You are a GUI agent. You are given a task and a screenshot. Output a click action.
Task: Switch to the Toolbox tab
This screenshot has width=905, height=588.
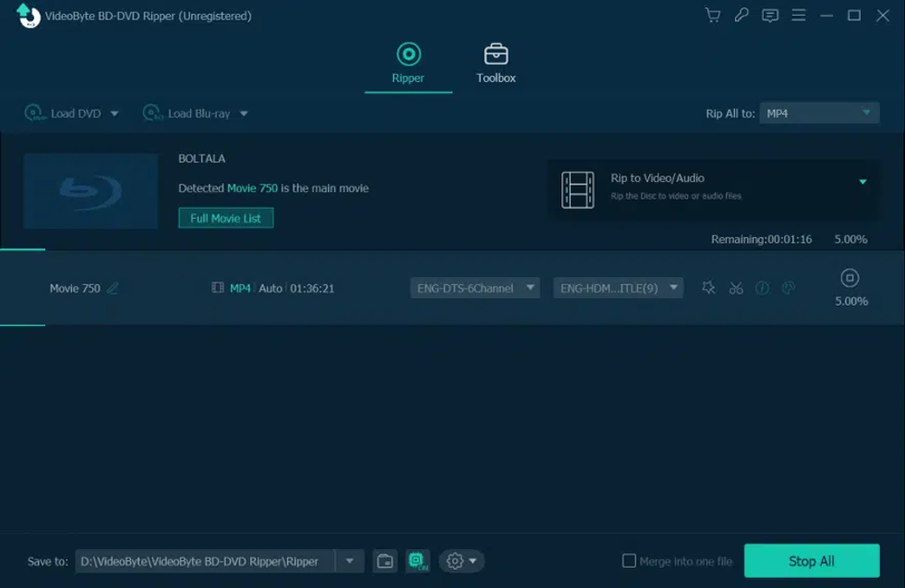click(495, 63)
